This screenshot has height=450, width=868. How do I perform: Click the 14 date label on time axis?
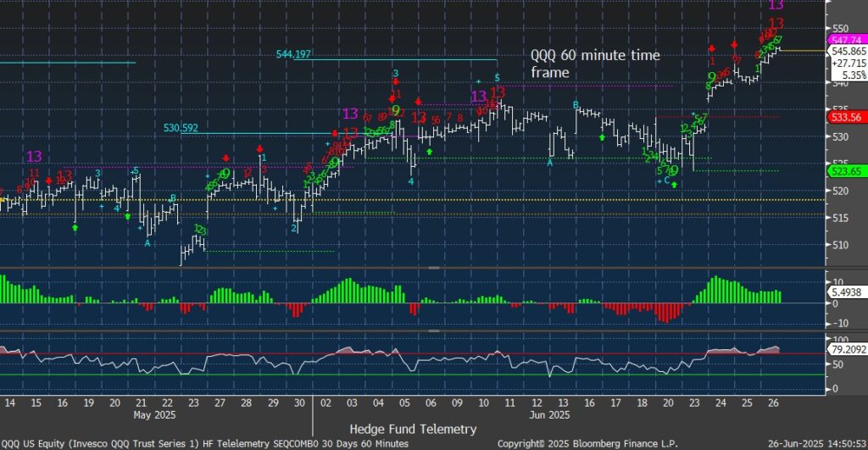pyautogui.click(x=9, y=403)
